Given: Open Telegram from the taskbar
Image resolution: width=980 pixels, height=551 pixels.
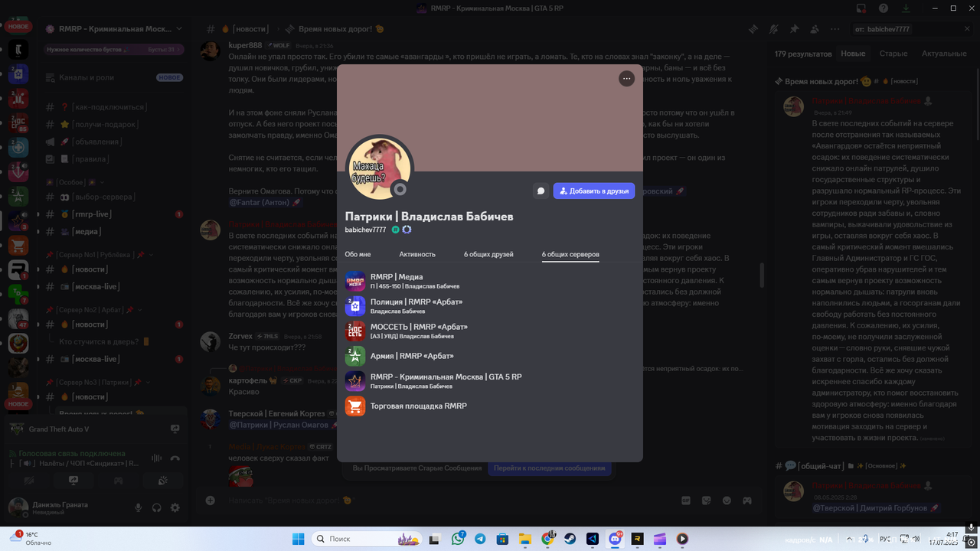Looking at the screenshot, I should point(480,539).
